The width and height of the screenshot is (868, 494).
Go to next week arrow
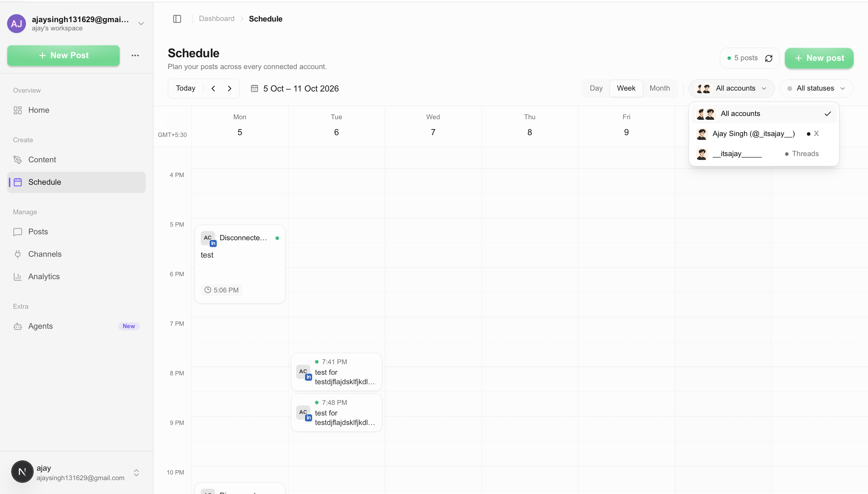[x=230, y=89]
